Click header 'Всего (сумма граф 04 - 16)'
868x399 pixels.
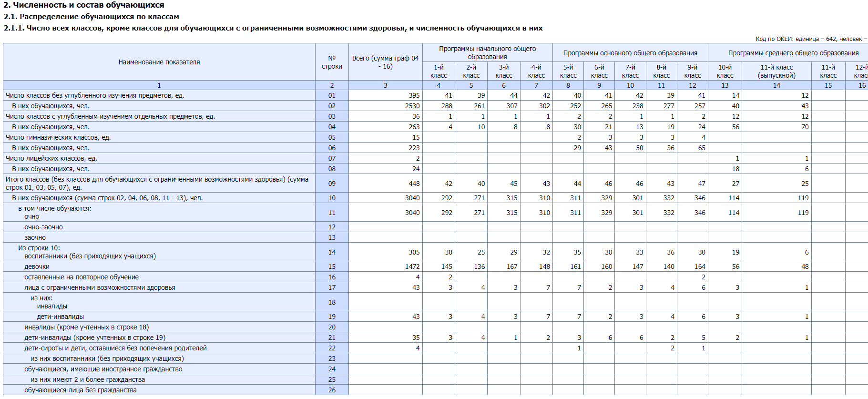point(385,62)
